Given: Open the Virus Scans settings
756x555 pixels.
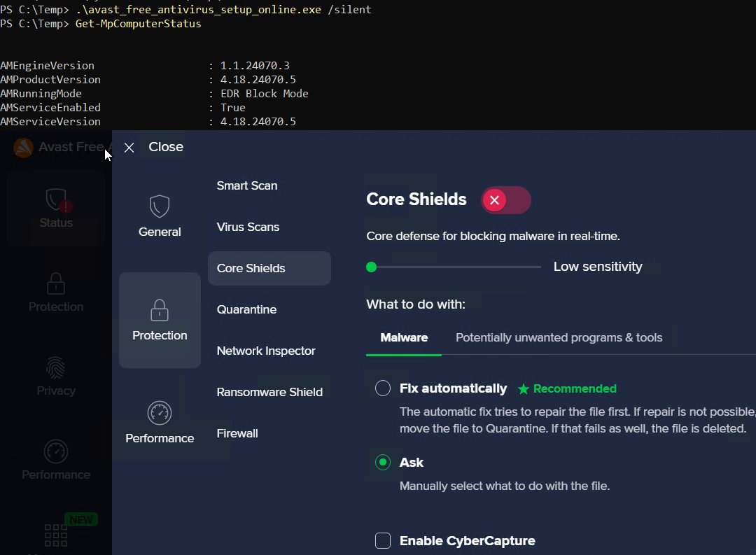Looking at the screenshot, I should [248, 227].
